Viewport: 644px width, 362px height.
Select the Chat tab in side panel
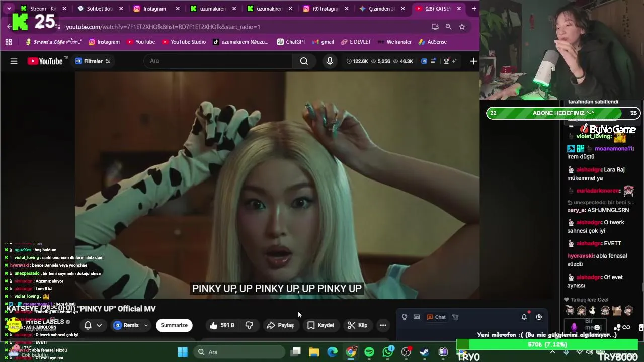click(x=436, y=317)
